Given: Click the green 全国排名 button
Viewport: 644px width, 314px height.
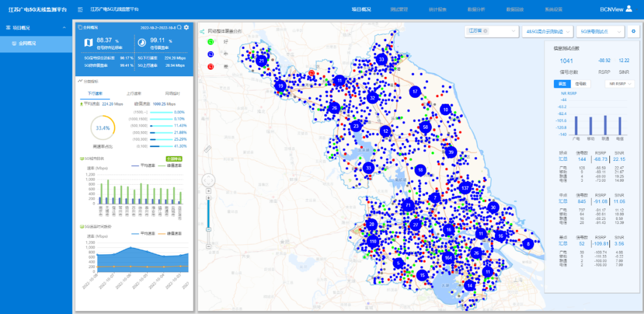Looking at the screenshot, I should 173,159.
